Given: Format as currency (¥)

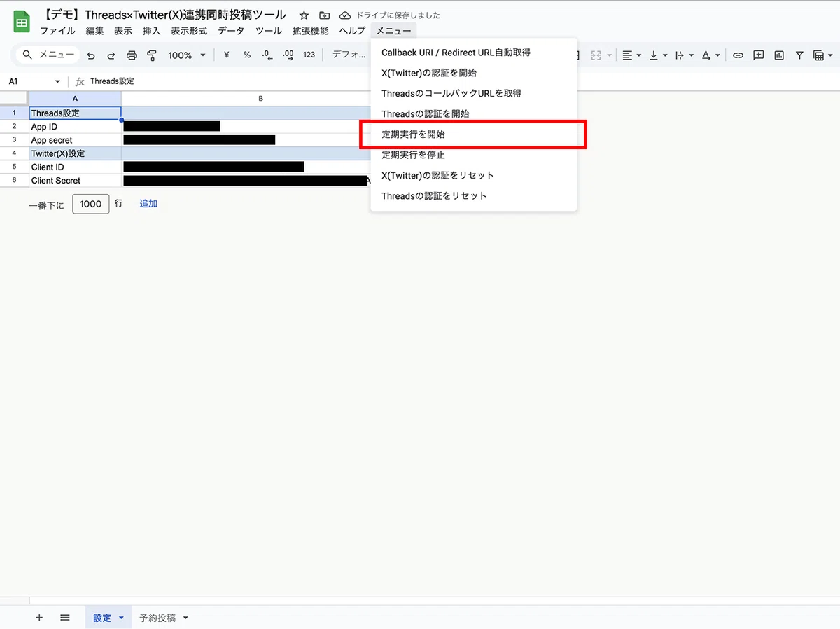Looking at the screenshot, I should click(x=226, y=55).
